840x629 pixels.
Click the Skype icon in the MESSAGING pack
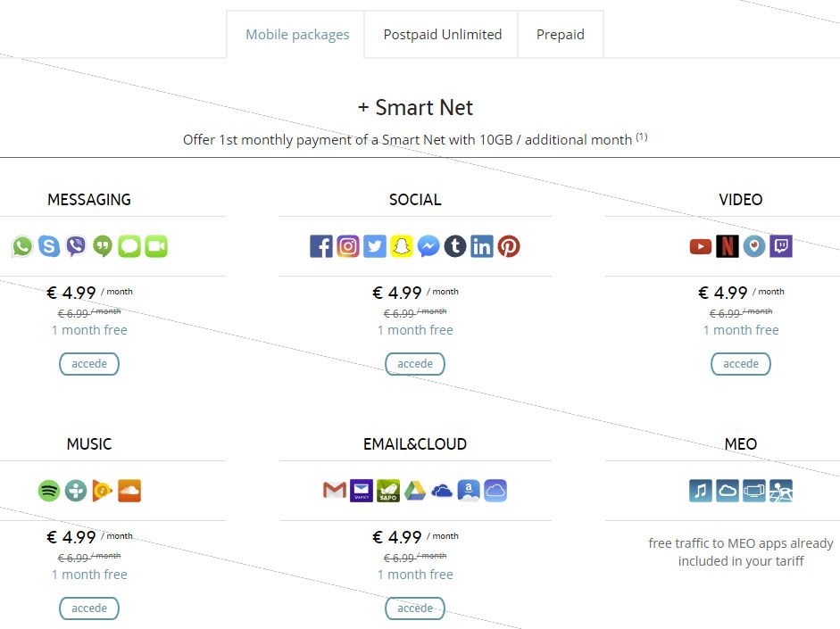point(49,246)
